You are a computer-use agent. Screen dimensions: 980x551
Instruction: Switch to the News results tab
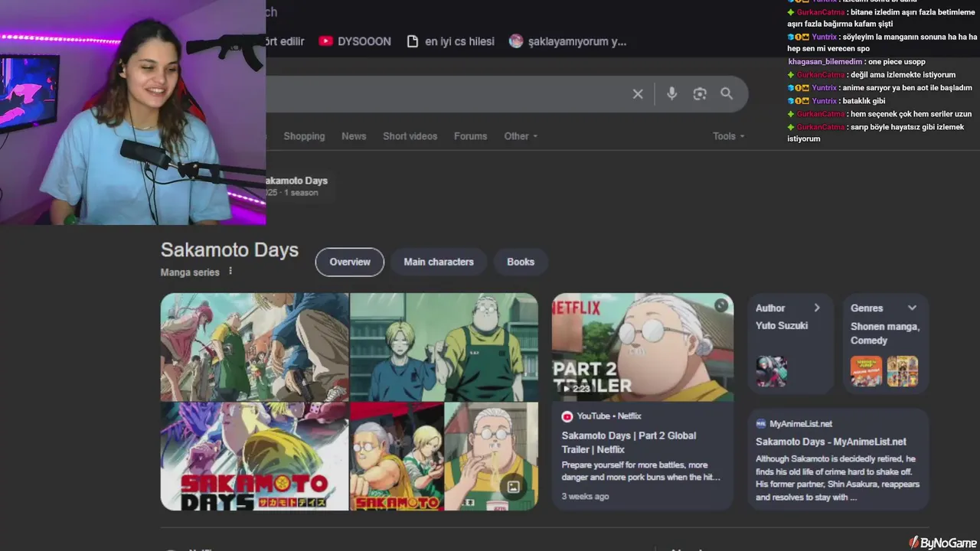(354, 136)
